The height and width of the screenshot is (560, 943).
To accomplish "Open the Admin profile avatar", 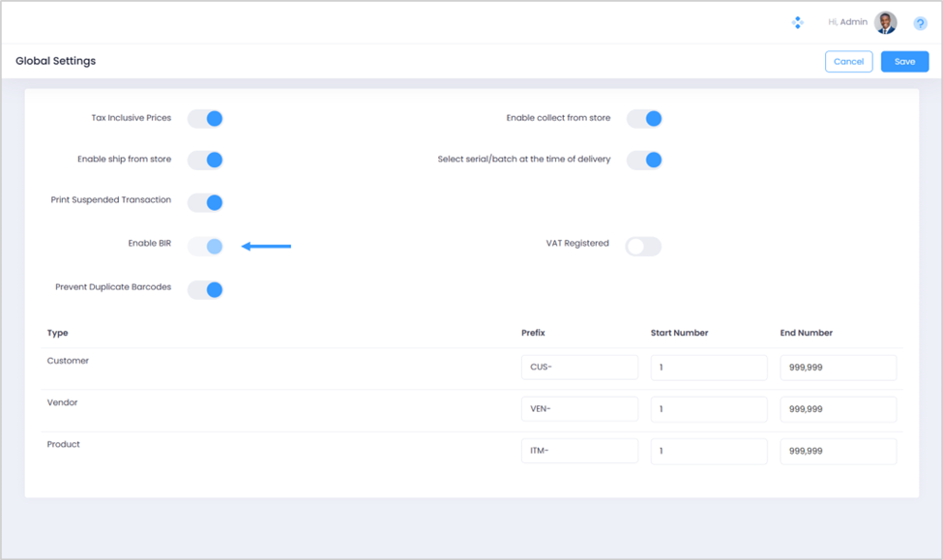I will [885, 22].
